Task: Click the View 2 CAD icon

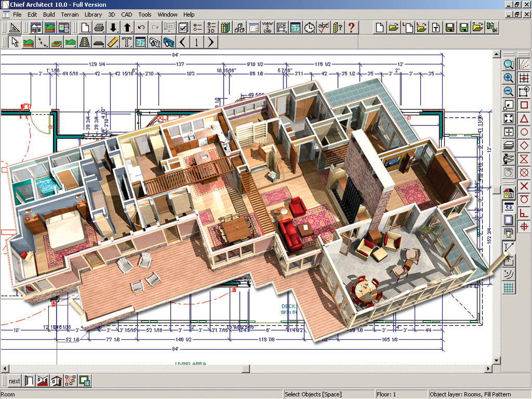Action: click(267, 28)
